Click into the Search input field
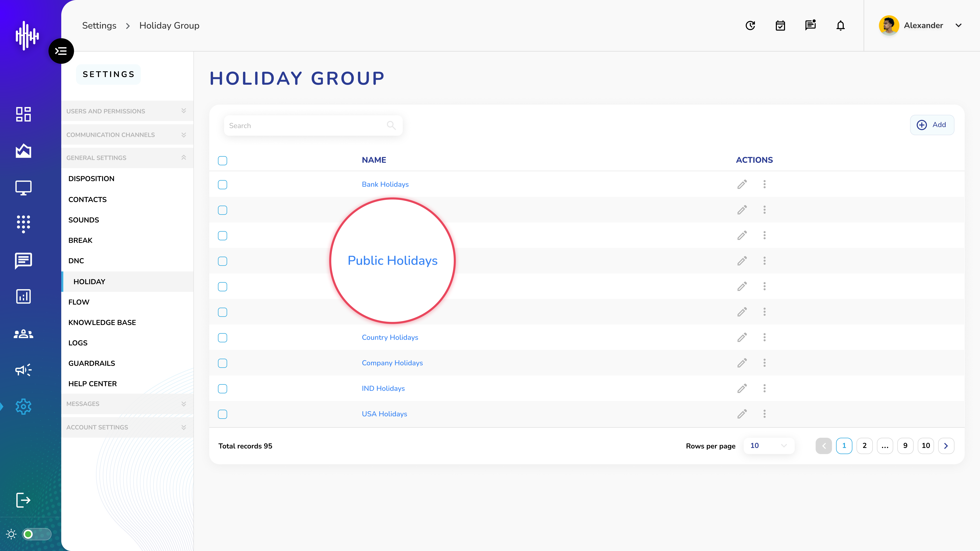 click(313, 126)
